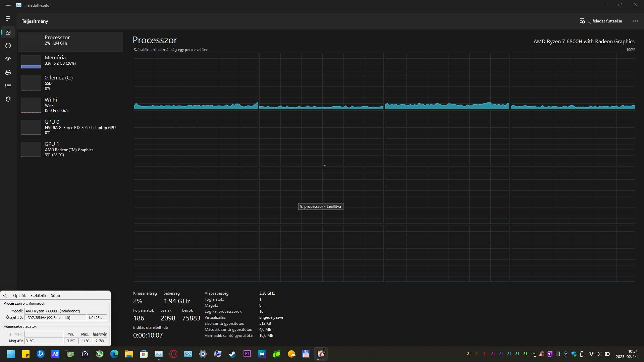This screenshot has height=362, width=644.
Task: Click the Processzor page heading
Action: point(155,40)
